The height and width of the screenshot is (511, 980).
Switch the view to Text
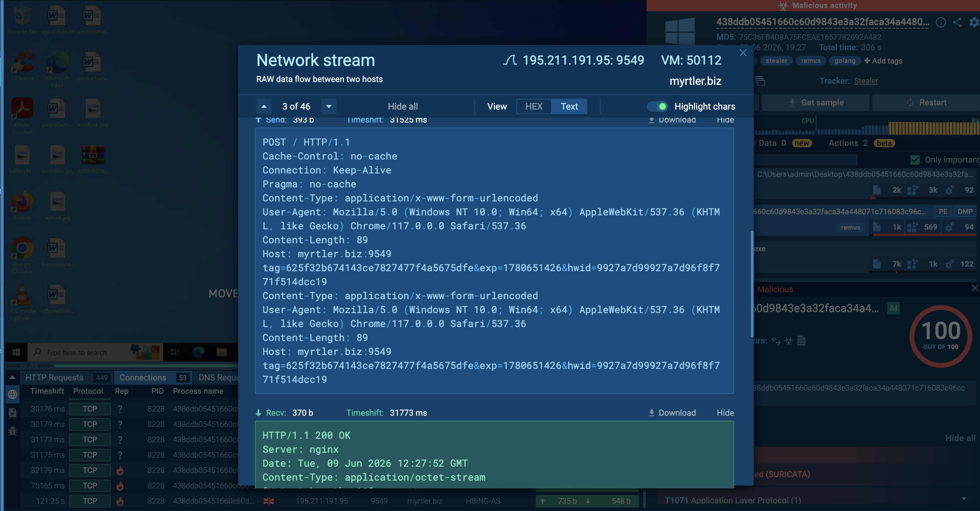point(569,106)
